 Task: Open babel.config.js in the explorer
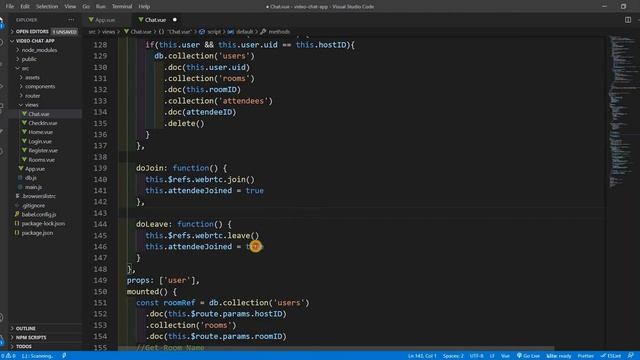39,214
